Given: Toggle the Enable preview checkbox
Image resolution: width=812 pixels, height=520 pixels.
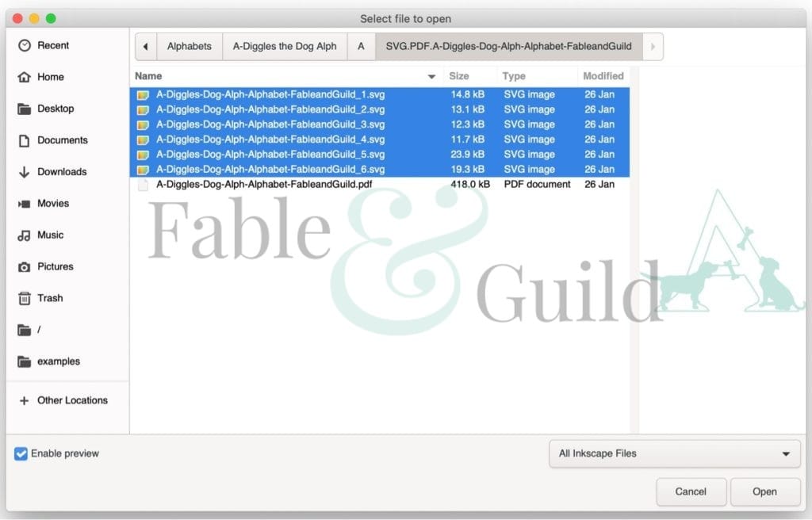Looking at the screenshot, I should tap(20, 453).
